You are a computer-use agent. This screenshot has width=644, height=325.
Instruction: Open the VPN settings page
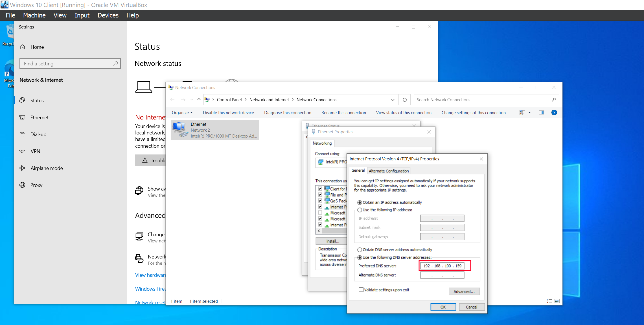[x=35, y=151]
